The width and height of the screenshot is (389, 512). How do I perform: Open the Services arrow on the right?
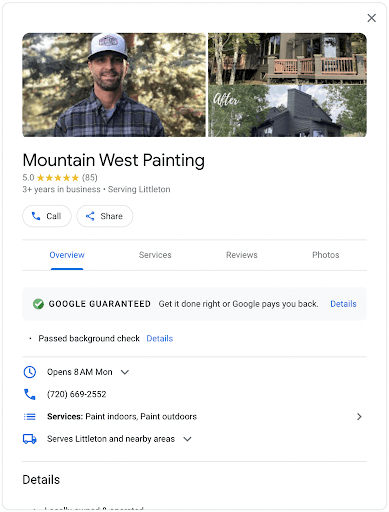359,416
